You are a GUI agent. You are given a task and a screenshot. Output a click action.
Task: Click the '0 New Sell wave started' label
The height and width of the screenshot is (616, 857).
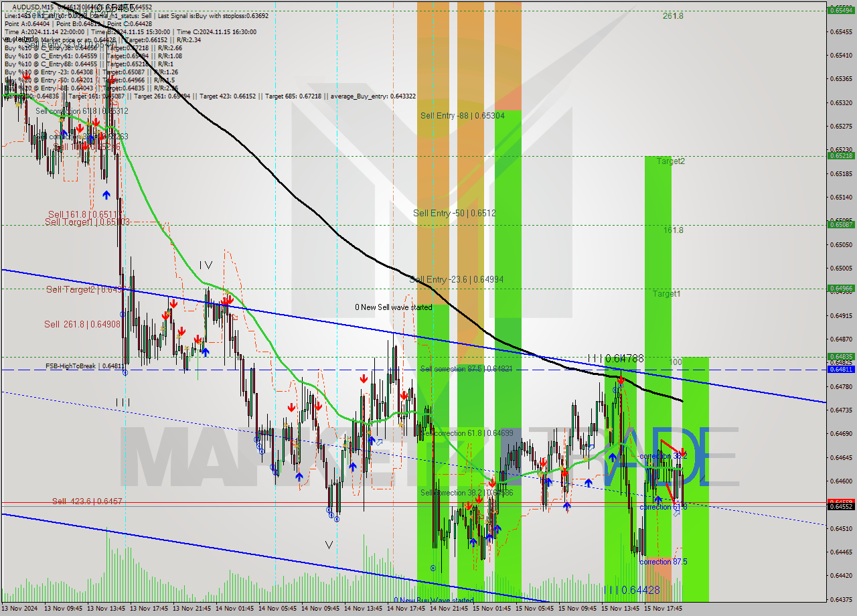pyautogui.click(x=393, y=307)
